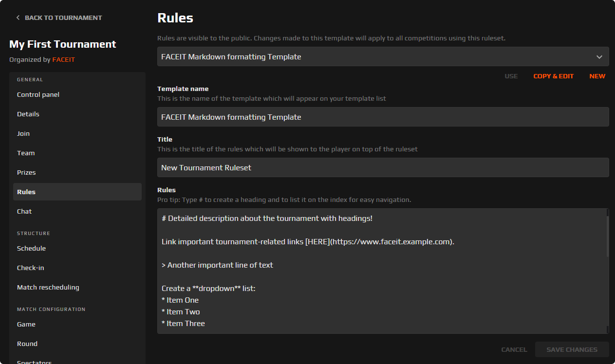Click the COPY & EDIT button
The height and width of the screenshot is (364, 615).
coord(553,76)
